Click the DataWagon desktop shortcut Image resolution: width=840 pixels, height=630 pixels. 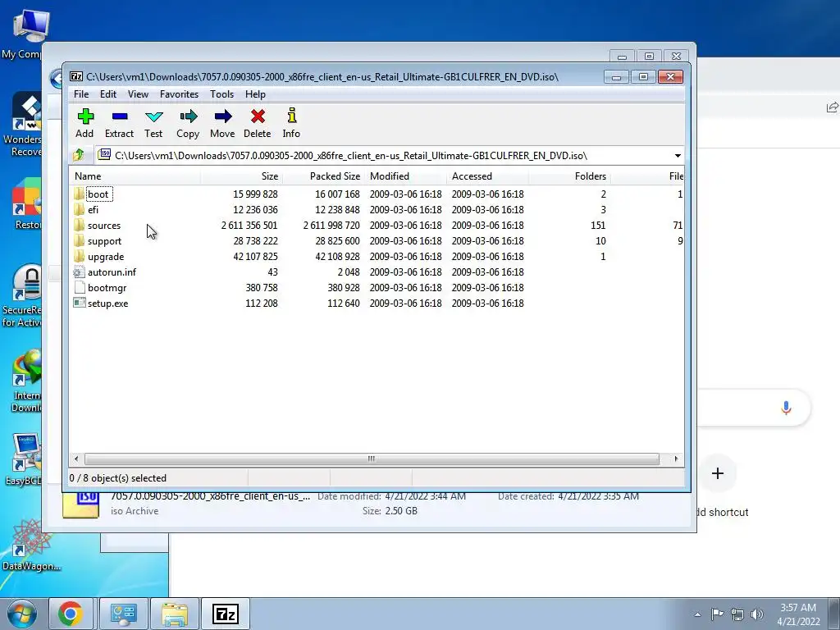pos(31,545)
